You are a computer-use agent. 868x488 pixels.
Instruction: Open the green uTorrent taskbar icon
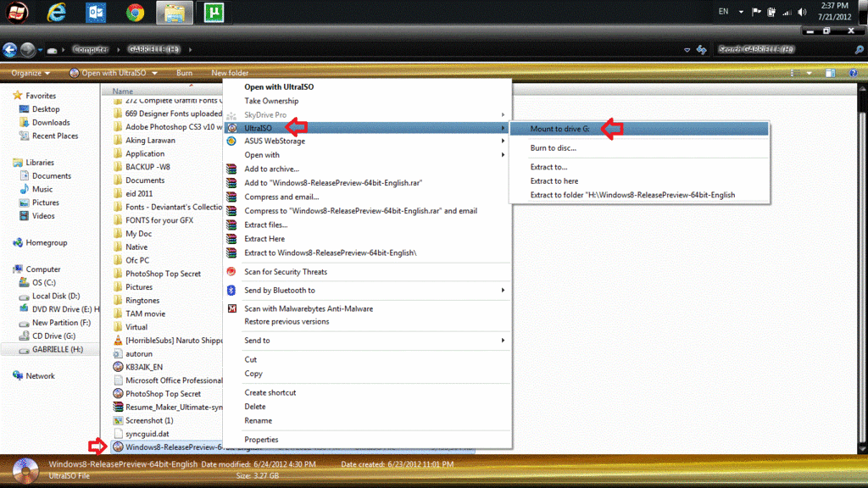click(214, 12)
